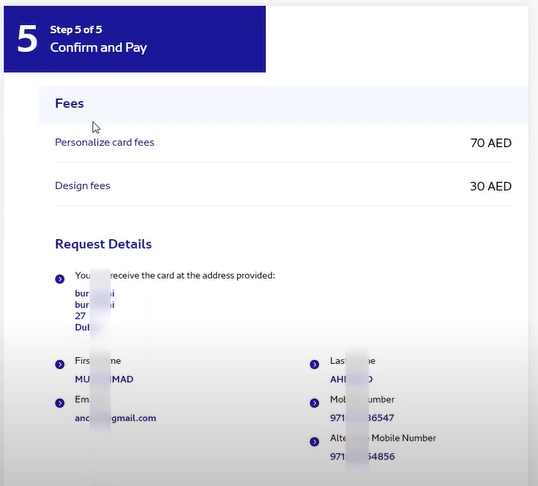The image size is (538, 486).
Task: Select the Personalize card fees label
Action: (105, 142)
